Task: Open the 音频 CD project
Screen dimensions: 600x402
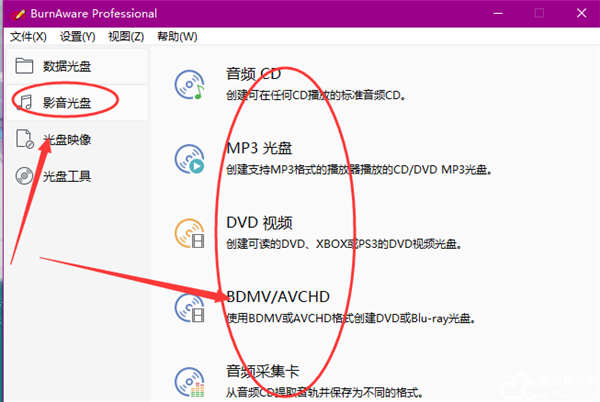Action: (x=253, y=74)
